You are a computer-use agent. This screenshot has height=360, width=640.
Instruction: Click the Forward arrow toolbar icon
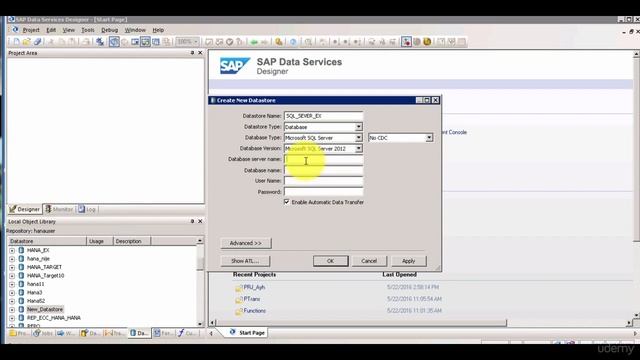coord(264,42)
